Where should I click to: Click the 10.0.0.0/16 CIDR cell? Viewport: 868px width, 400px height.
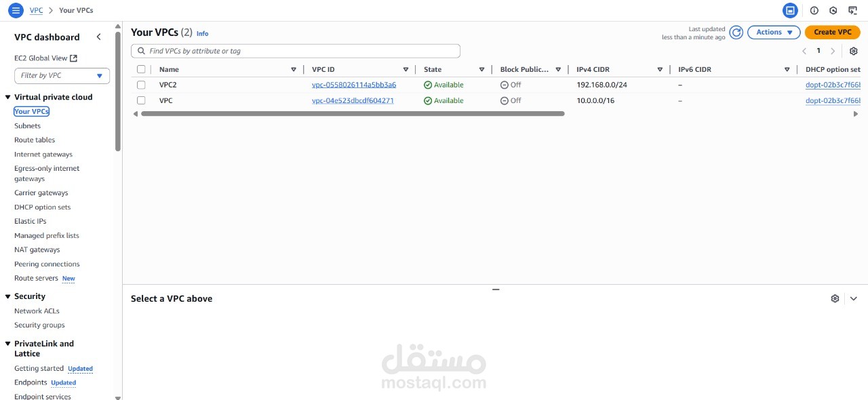tap(595, 100)
